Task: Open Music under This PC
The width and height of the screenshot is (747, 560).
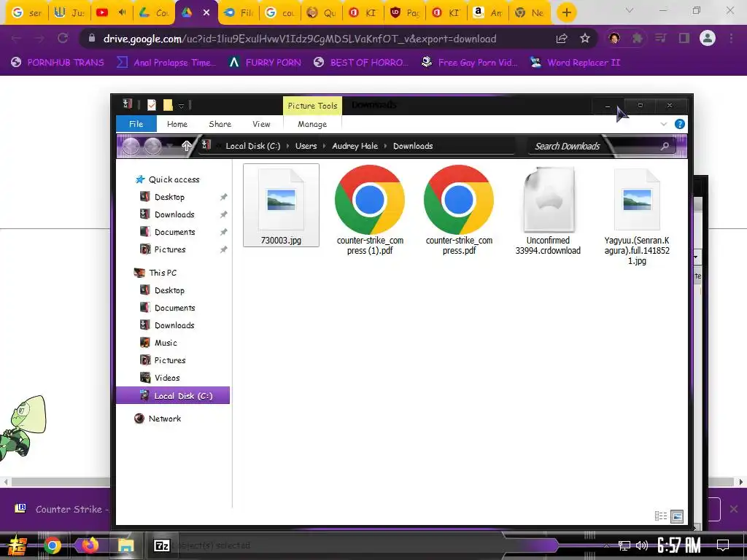Action: tap(166, 343)
